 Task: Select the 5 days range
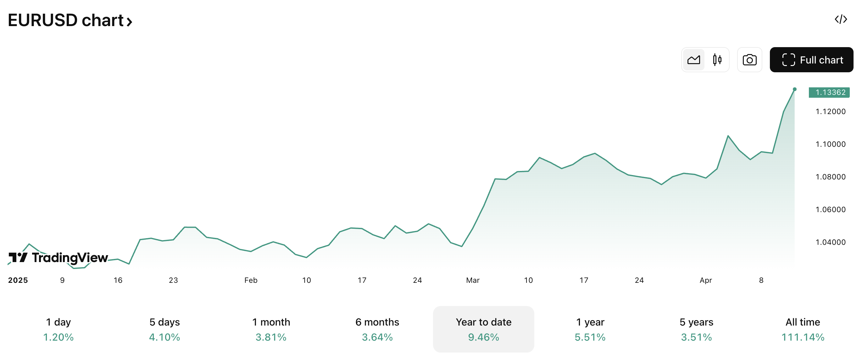tap(164, 329)
